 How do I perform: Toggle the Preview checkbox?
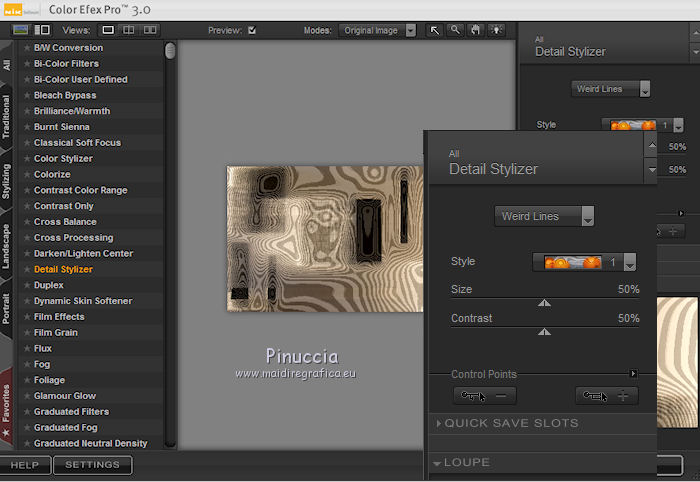coord(252,30)
